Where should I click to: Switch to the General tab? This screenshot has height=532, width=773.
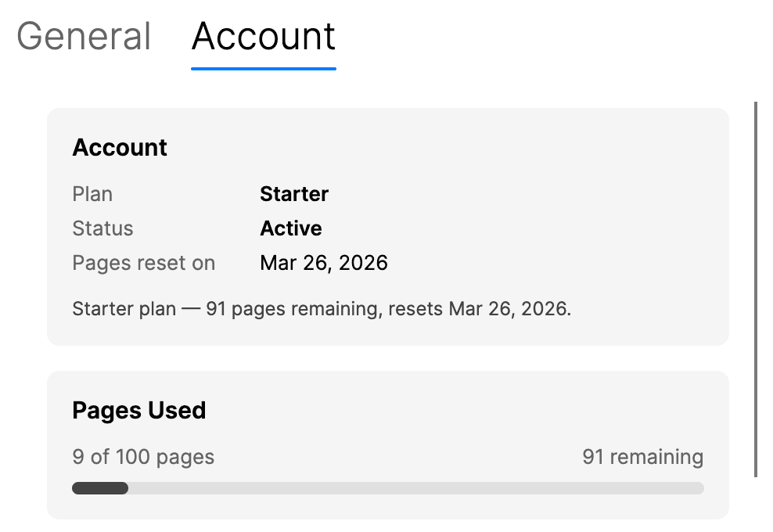(x=83, y=35)
